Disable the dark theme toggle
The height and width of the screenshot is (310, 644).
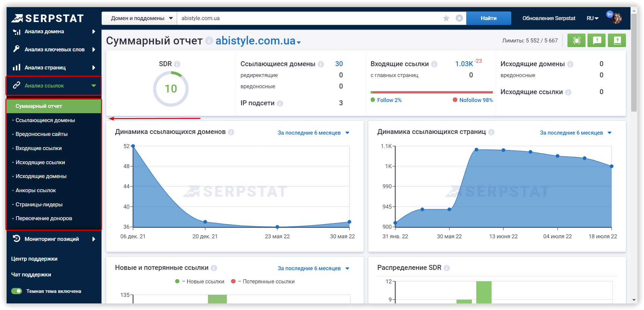pos(17,291)
